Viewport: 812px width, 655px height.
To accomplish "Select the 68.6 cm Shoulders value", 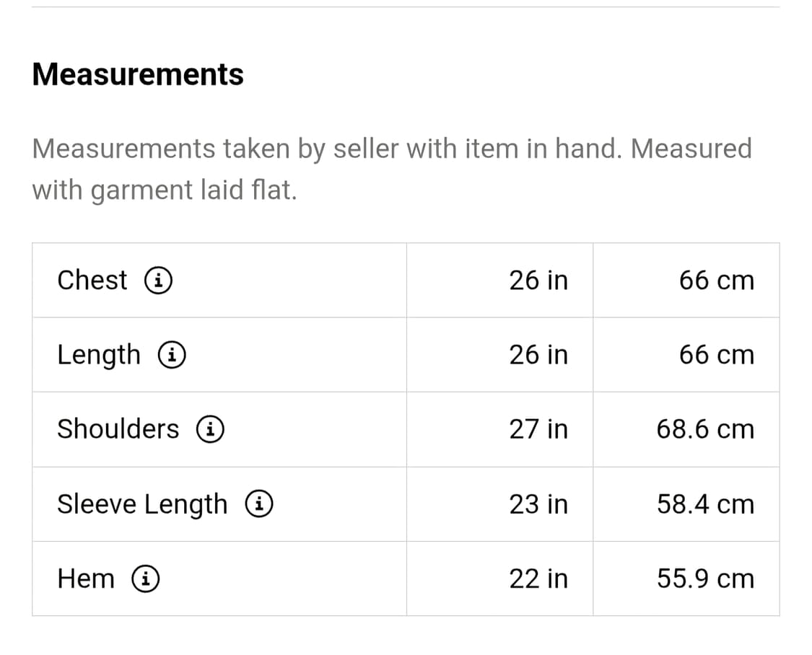I will pyautogui.click(x=705, y=429).
